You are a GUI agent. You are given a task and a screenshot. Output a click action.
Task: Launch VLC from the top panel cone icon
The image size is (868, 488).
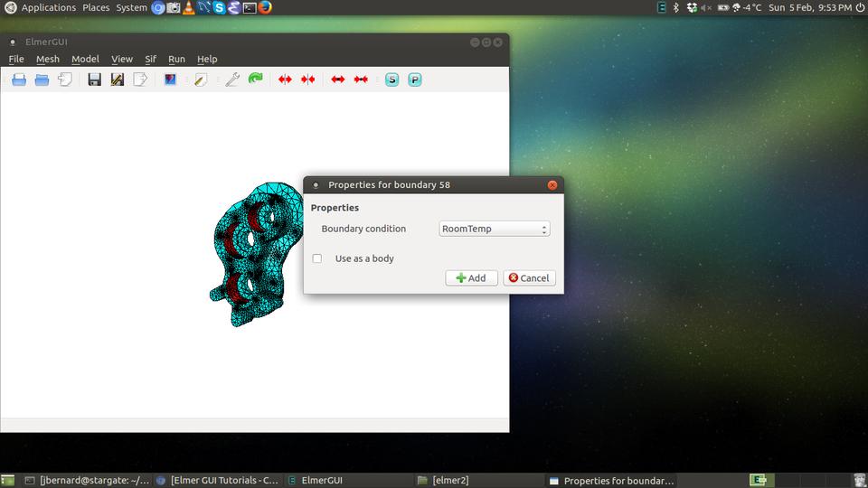pyautogui.click(x=189, y=8)
